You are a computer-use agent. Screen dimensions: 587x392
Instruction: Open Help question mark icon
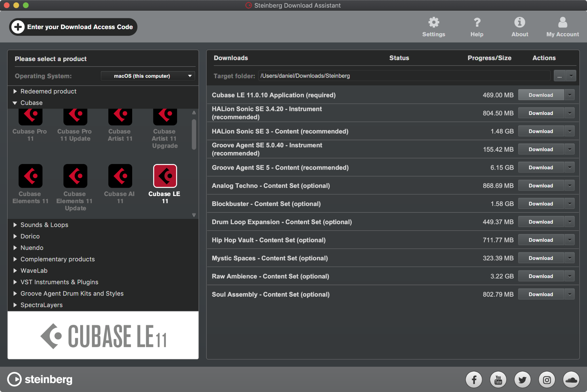click(x=477, y=23)
